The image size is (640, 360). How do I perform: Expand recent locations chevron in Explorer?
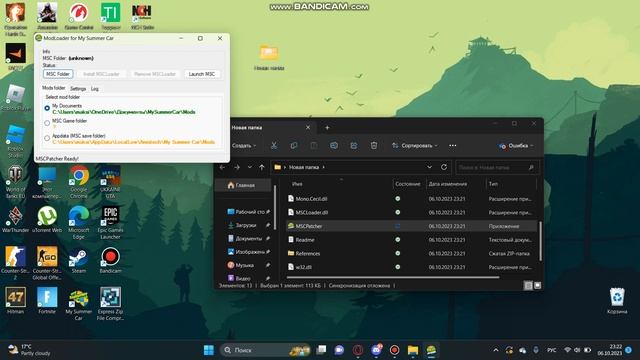(250, 167)
